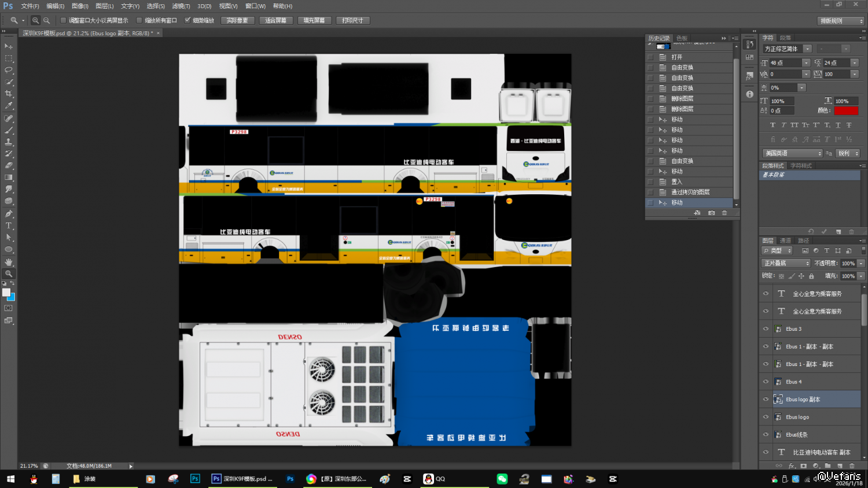Select the Horizontal Type tool
This screenshot has width=868, height=488.
[x=9, y=225]
